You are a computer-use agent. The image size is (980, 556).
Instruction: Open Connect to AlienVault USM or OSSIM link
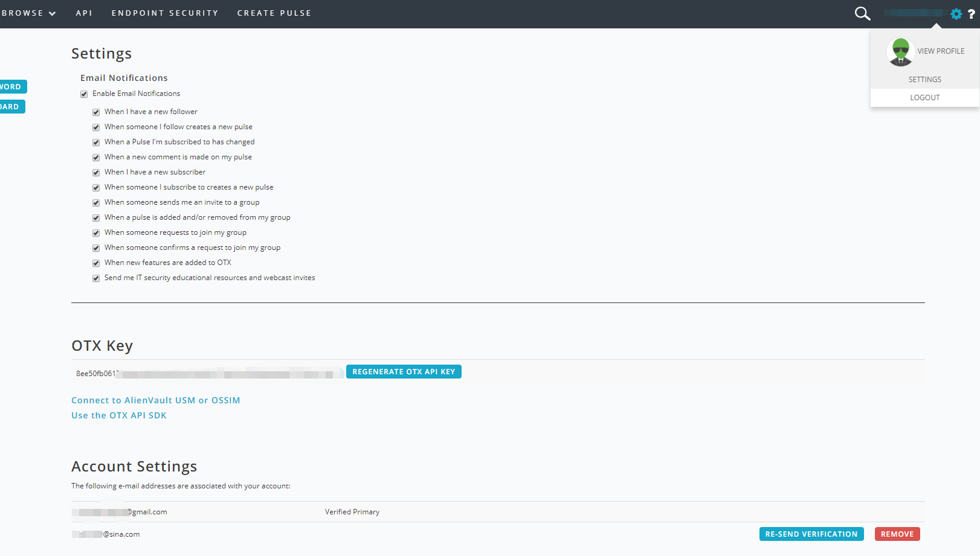[156, 400]
